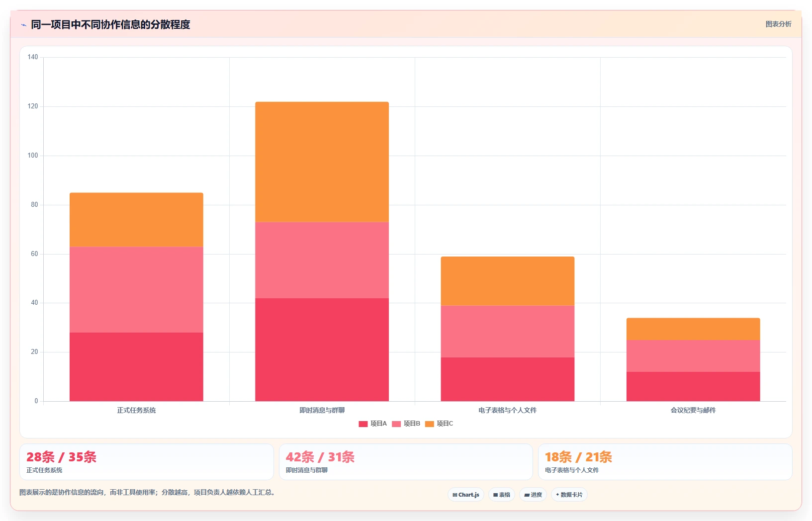Open the 图表分析 label in the header
This screenshot has height=521, width=812.
[x=778, y=24]
